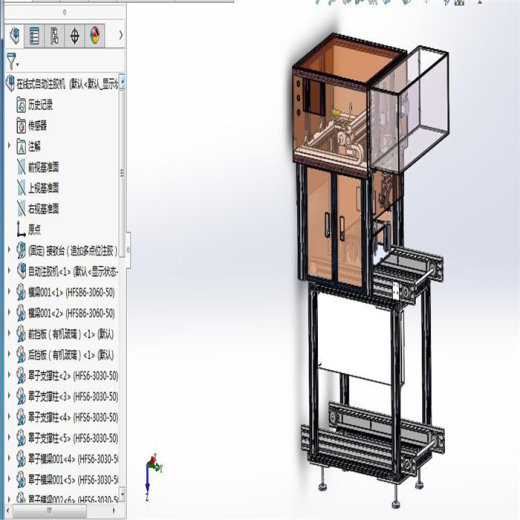Image resolution: width=520 pixels, height=520 pixels.
Task: Click the 历史记录 history folder icon
Action: (x=21, y=105)
